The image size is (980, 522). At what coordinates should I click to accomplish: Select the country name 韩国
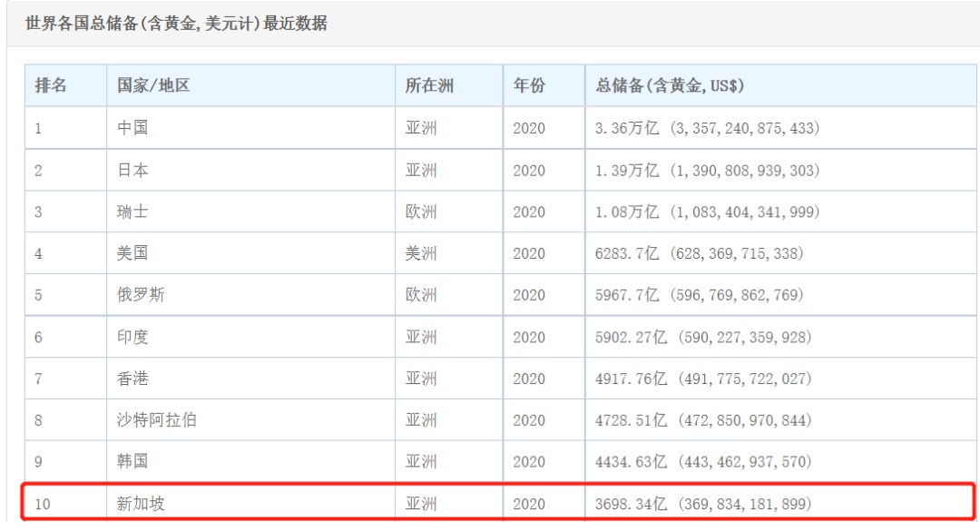(x=132, y=461)
